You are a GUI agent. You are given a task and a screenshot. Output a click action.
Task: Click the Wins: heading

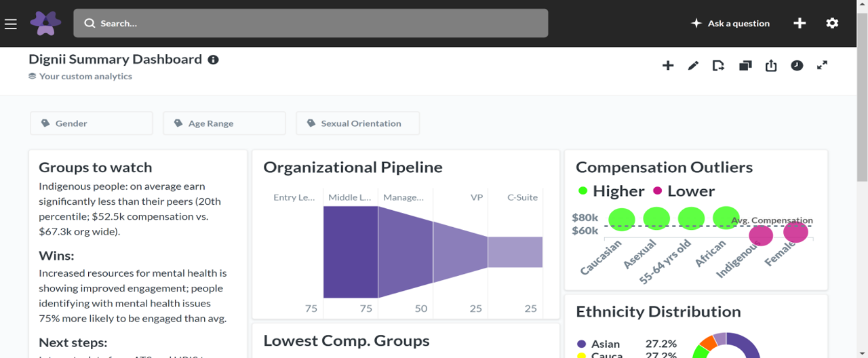click(x=56, y=256)
